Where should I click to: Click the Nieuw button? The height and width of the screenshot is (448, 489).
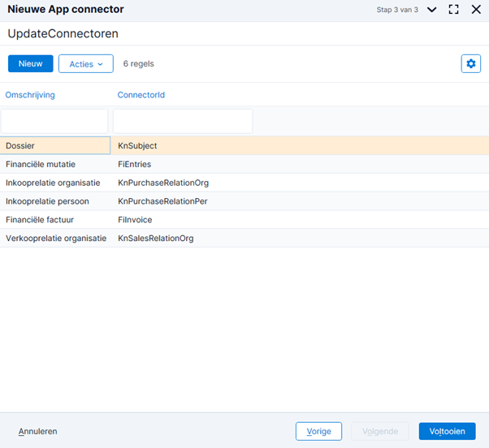[30, 63]
